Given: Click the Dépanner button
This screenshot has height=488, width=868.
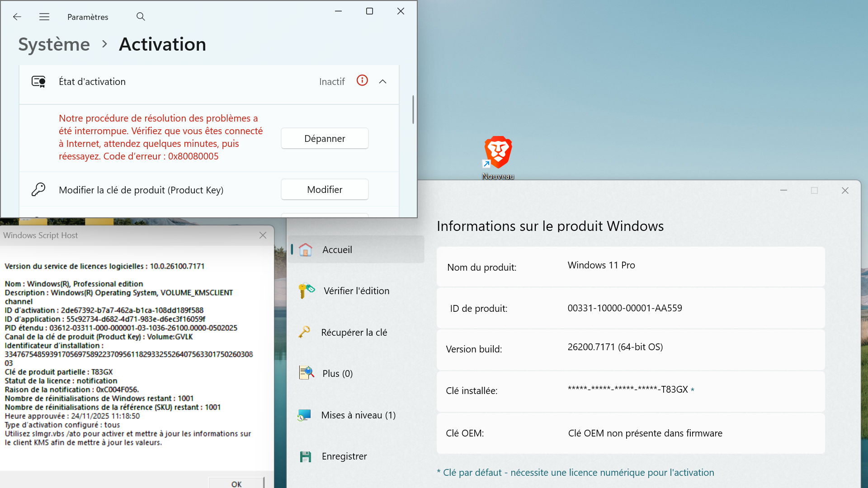Looking at the screenshot, I should click(325, 138).
